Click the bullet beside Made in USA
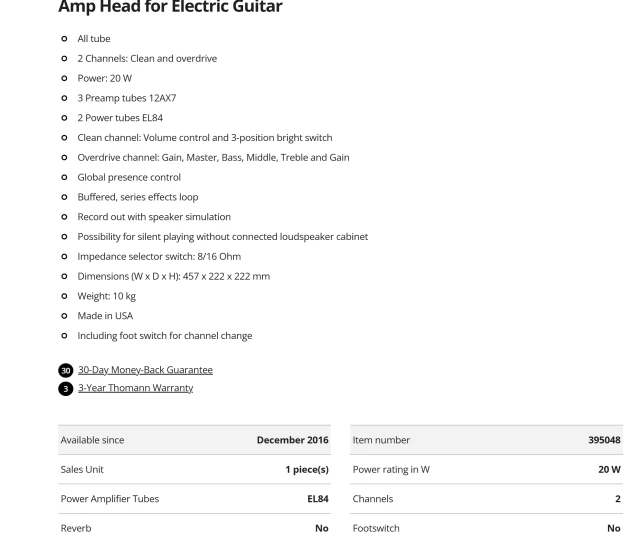 [x=64, y=316]
